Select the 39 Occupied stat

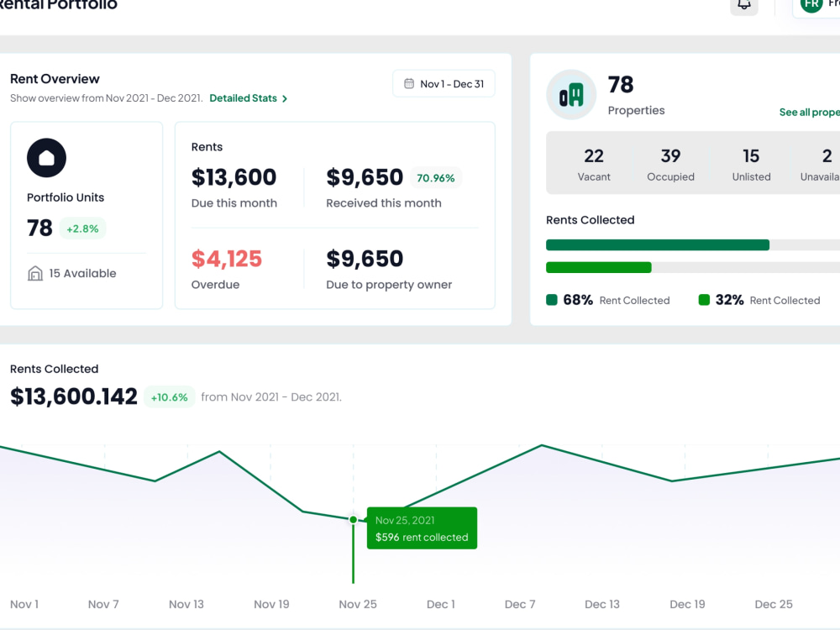coord(670,164)
